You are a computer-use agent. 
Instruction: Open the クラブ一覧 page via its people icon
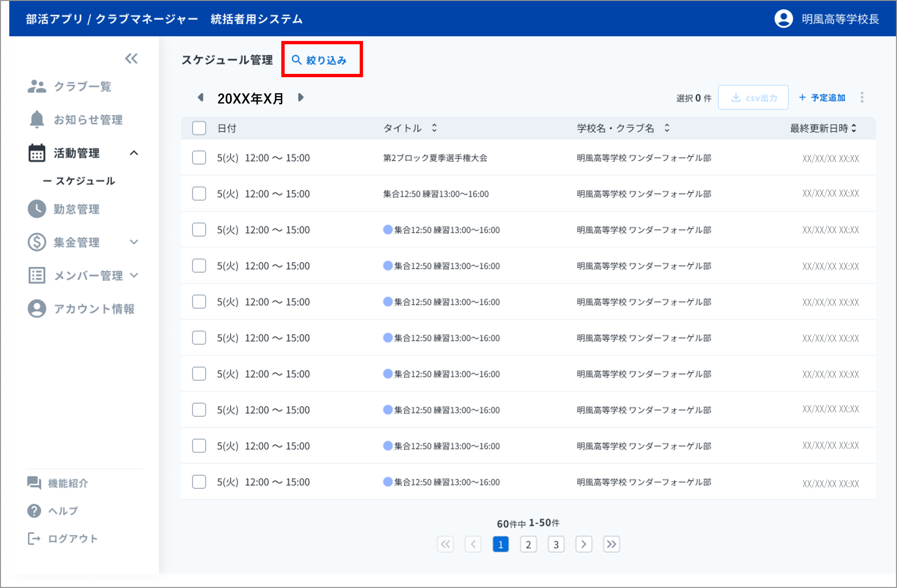[36, 86]
